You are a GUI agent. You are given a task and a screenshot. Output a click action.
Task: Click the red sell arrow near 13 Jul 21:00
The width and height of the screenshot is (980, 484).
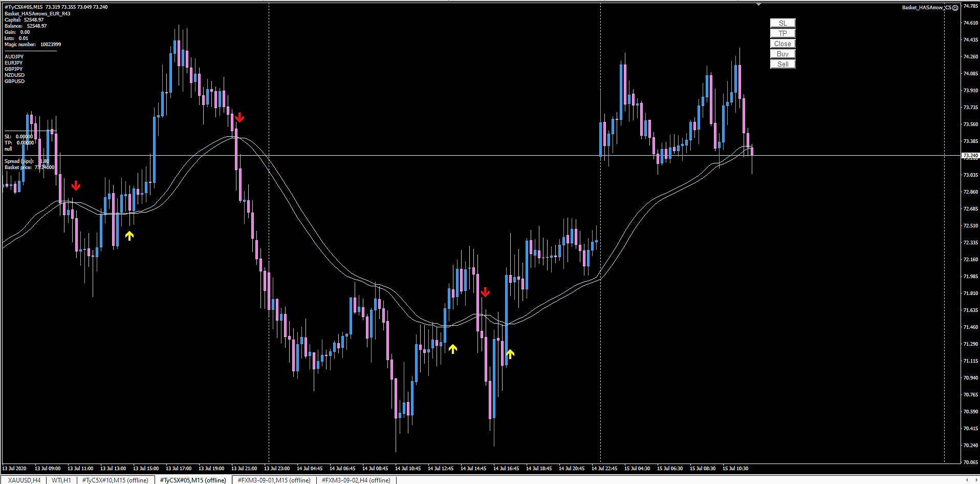click(x=239, y=117)
